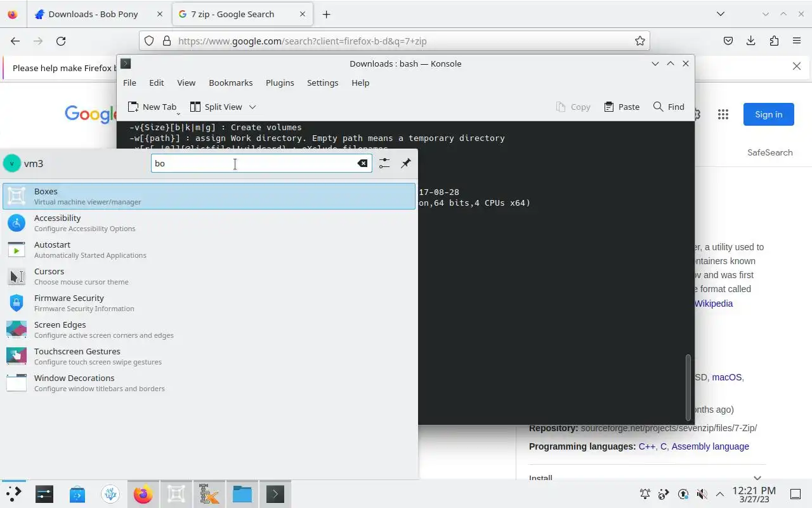Open Konsole Plugins menu
This screenshot has width=812, height=508.
coord(280,83)
